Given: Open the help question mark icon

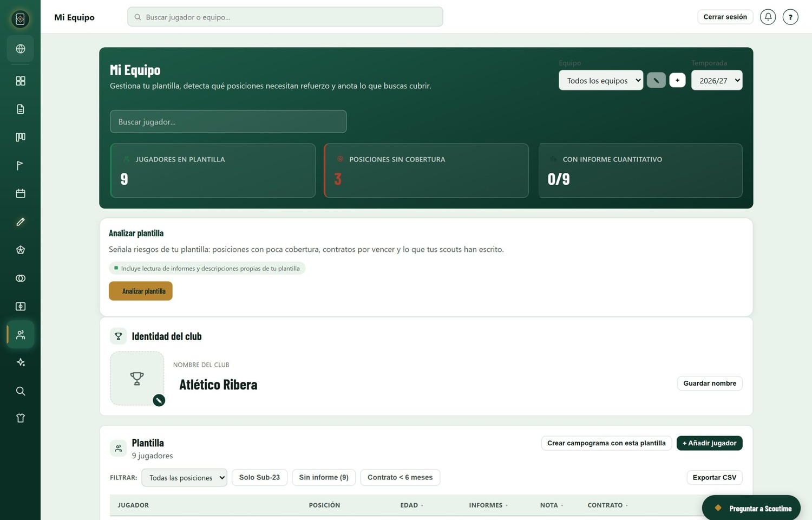Looking at the screenshot, I should (x=790, y=17).
